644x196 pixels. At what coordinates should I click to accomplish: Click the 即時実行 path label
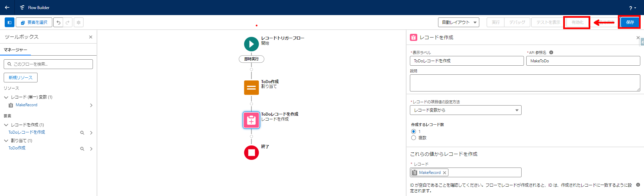(x=251, y=59)
